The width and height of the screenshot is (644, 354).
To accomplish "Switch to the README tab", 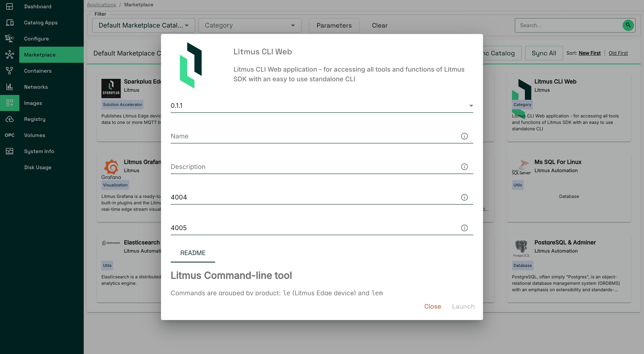I will (x=193, y=253).
